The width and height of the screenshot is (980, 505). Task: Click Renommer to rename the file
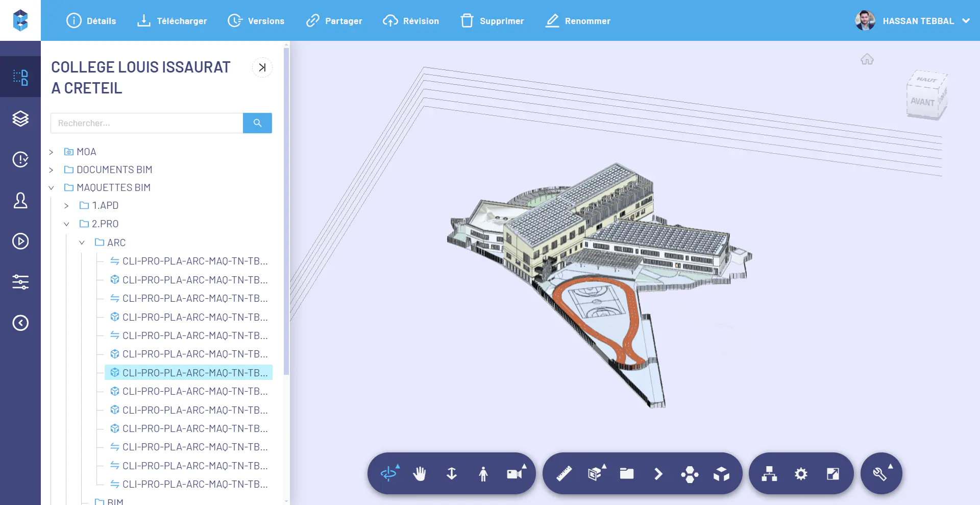point(578,21)
